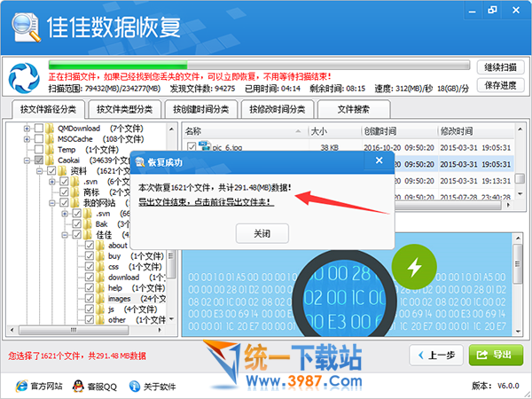Expand the QMDownload tree node

(27, 129)
